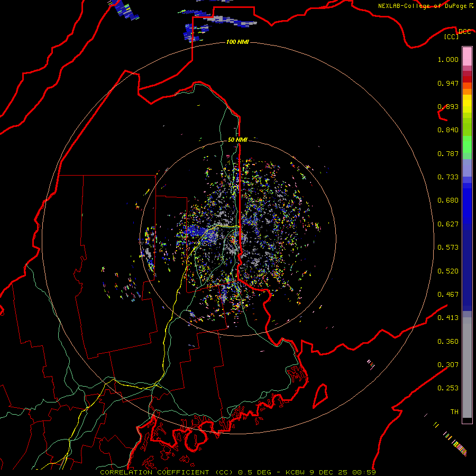This screenshot has height=476, width=476.
Task: Select the 0.893 scale value
Action: (448, 106)
